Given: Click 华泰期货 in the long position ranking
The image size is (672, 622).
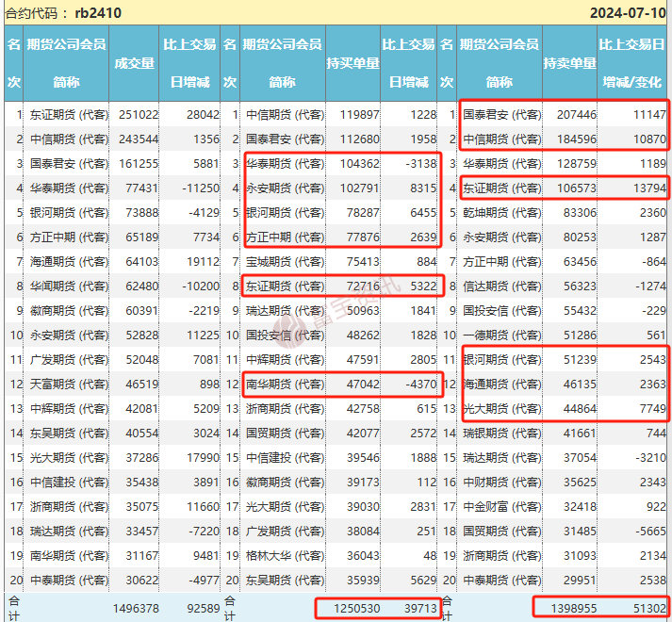Looking at the screenshot, I should [x=285, y=163].
